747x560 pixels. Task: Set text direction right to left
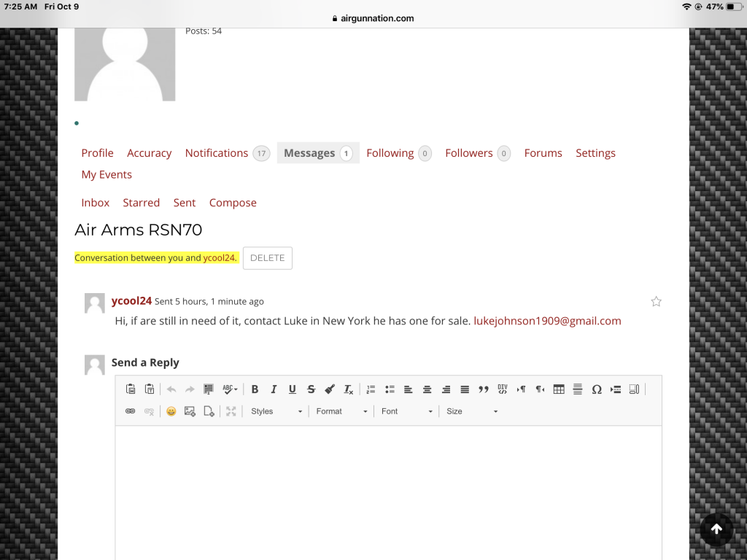click(540, 389)
